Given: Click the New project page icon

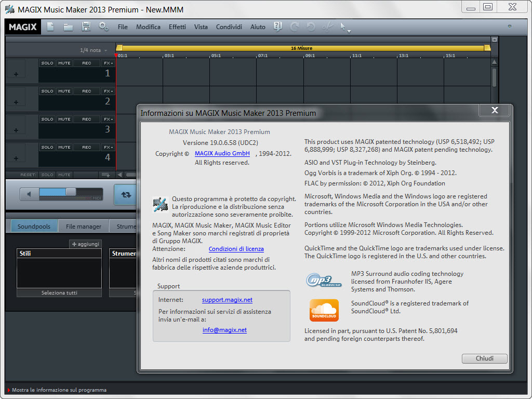Looking at the screenshot, I should click(x=50, y=27).
